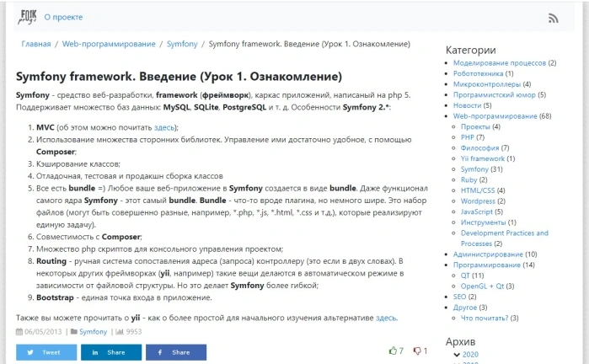
Task: Open 'Новости' category
Action: pos(467,105)
